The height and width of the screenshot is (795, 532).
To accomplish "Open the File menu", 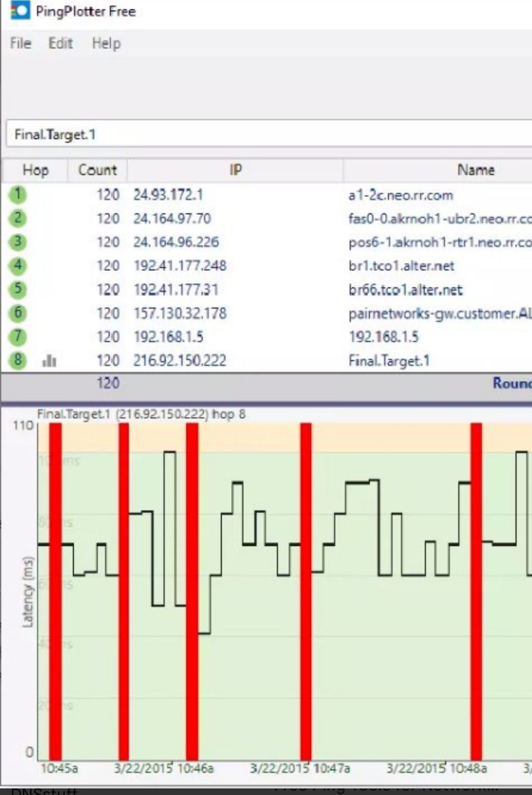I will tap(21, 43).
